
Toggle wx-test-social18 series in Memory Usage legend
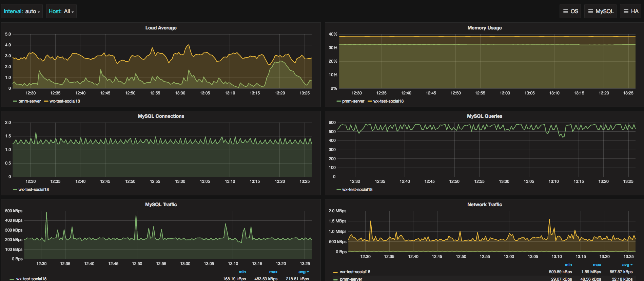tap(388, 101)
